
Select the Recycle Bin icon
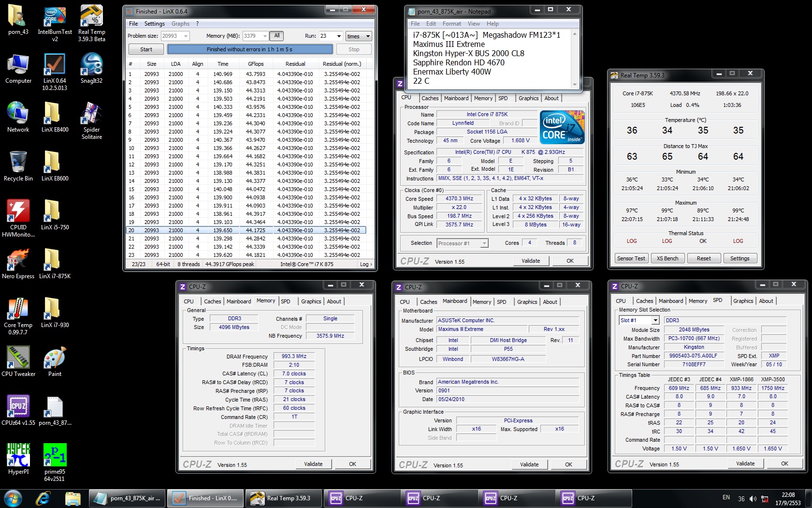(18, 166)
